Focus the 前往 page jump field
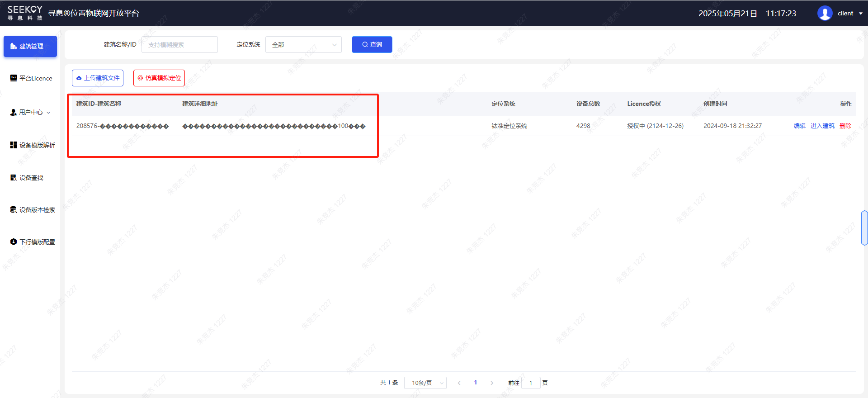 pyautogui.click(x=531, y=383)
